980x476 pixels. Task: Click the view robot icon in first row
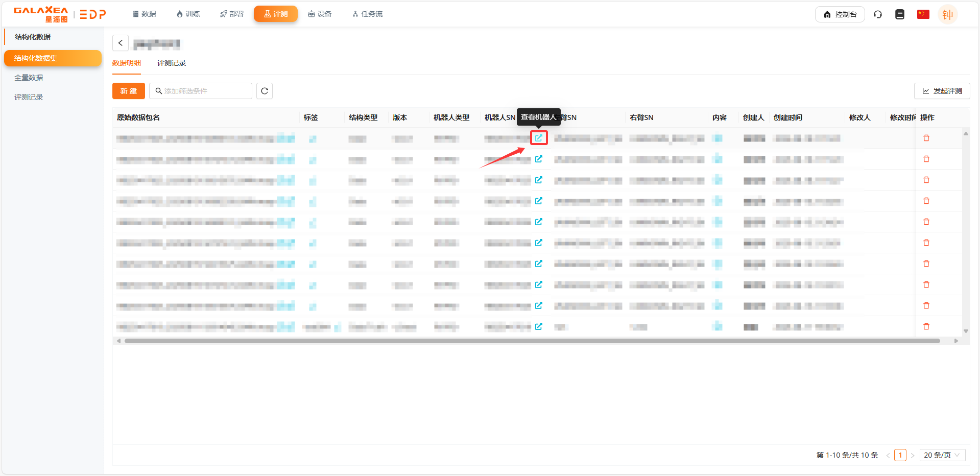(538, 138)
